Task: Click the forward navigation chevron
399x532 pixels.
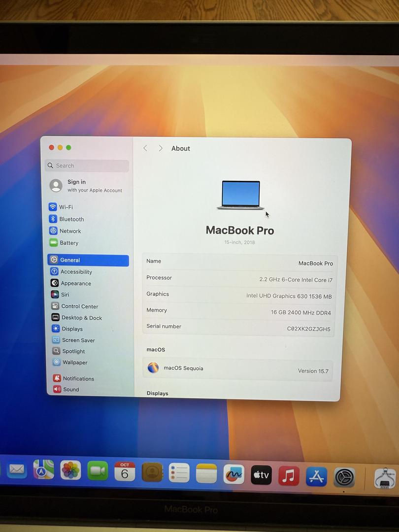Action: 161,148
